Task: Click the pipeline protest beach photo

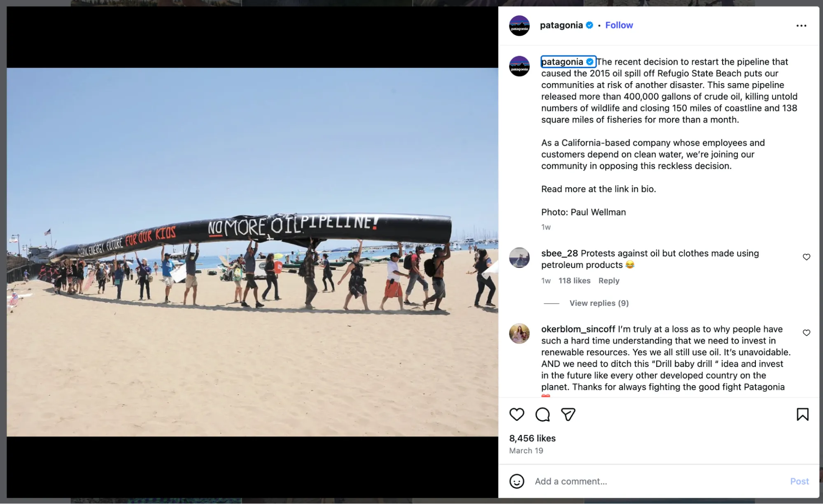Action: [252, 252]
